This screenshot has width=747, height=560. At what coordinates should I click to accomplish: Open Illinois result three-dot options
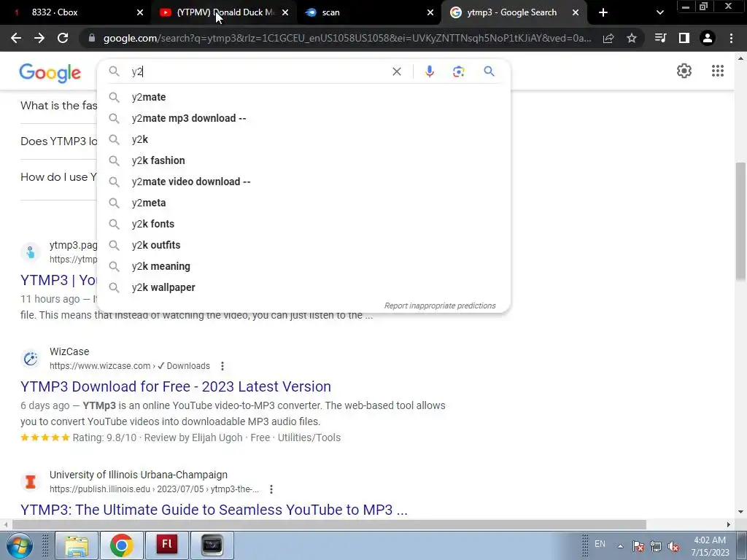[x=271, y=489]
